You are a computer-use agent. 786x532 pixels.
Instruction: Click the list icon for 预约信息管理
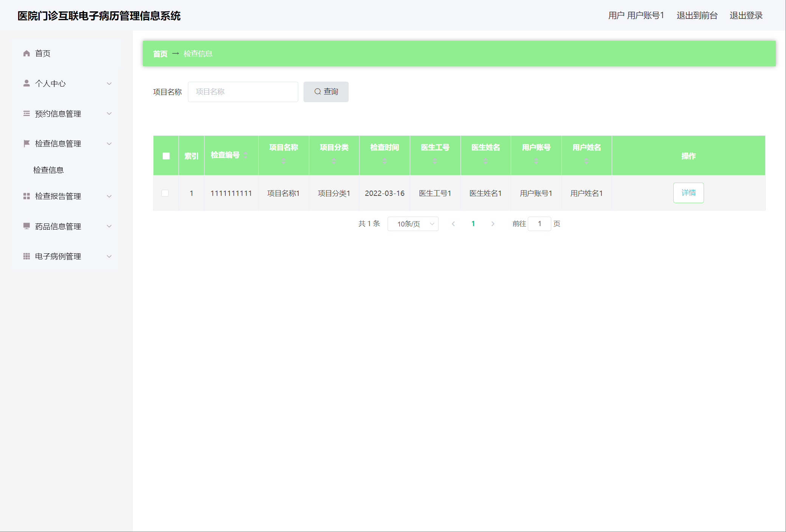[26, 113]
